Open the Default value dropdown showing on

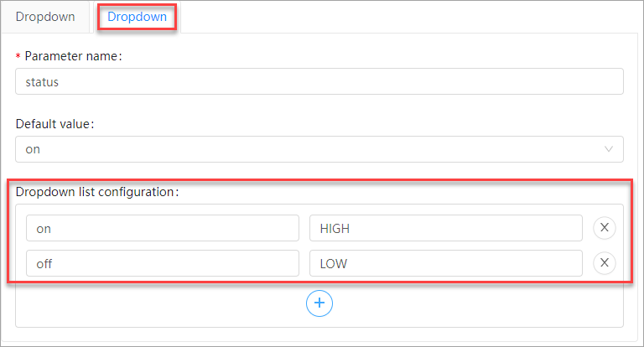click(319, 149)
